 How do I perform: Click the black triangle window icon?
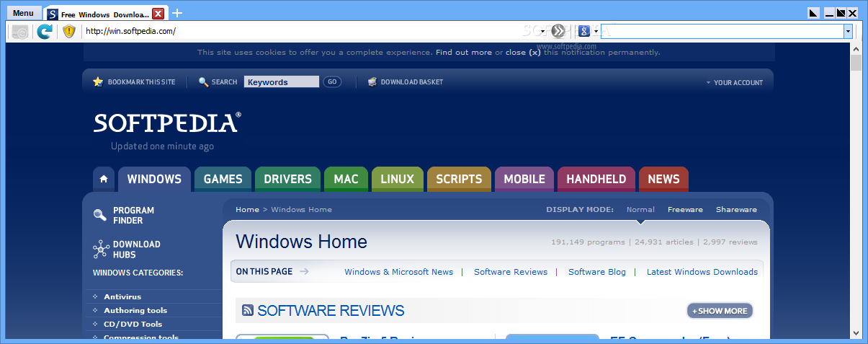pos(813,13)
